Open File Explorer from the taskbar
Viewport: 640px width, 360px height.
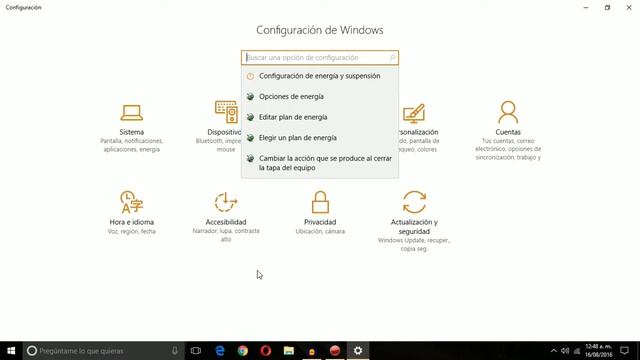(x=289, y=351)
